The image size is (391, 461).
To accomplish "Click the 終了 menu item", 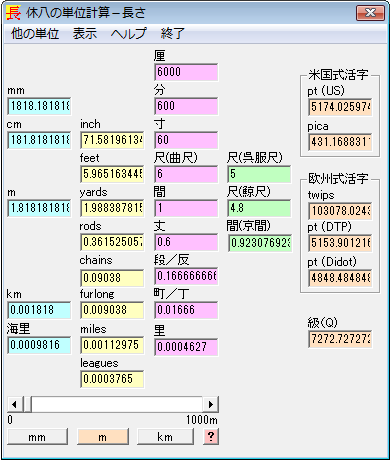I will (x=172, y=33).
